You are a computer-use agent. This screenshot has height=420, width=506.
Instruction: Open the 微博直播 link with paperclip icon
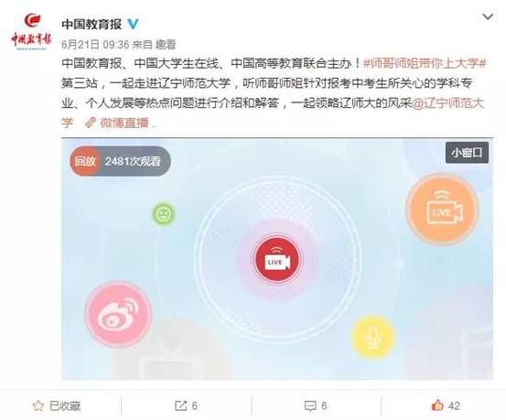point(116,123)
